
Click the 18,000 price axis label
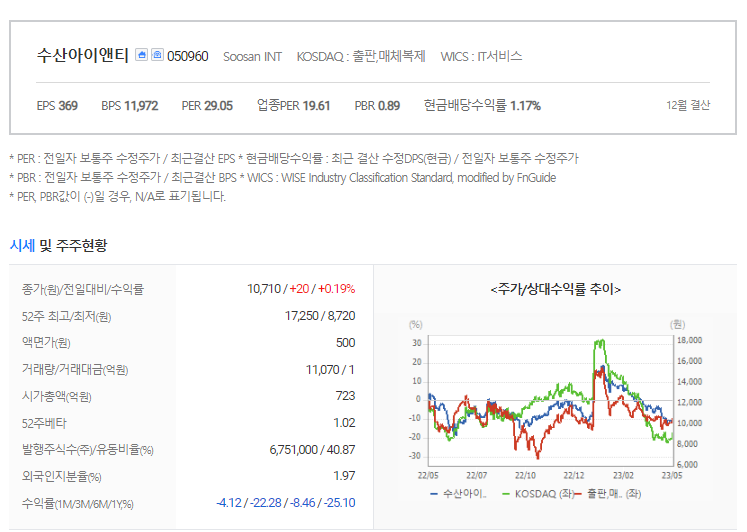tap(689, 340)
